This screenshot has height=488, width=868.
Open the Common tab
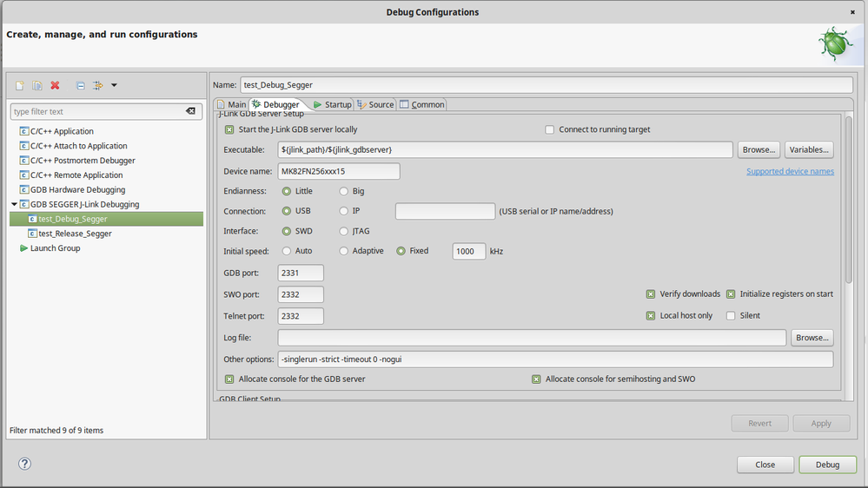(x=421, y=104)
